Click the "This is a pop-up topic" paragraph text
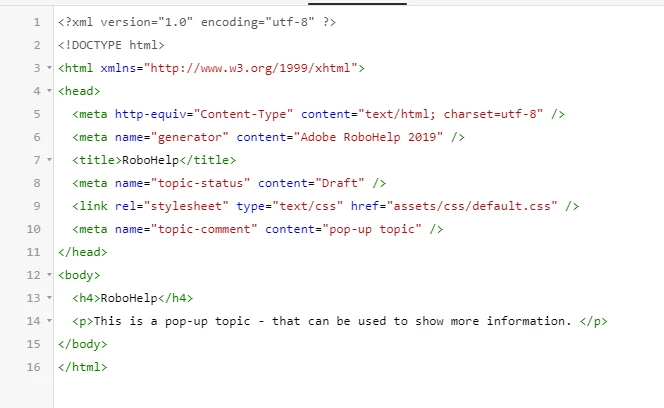The width and height of the screenshot is (664, 408). [172, 321]
